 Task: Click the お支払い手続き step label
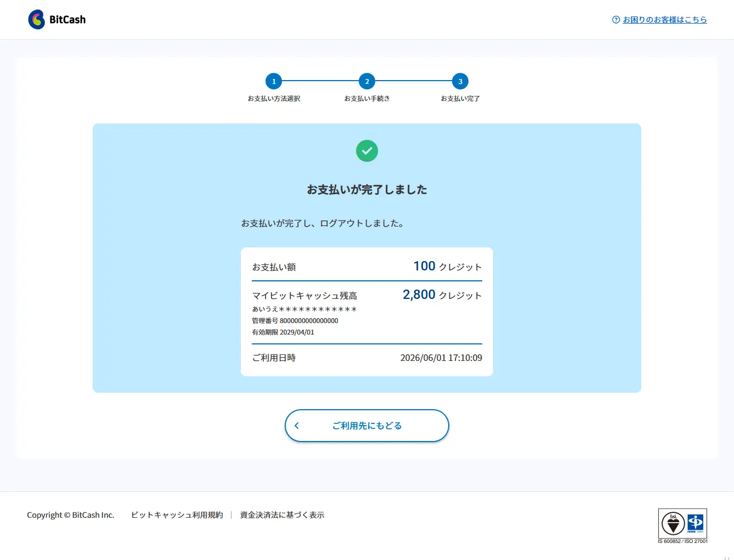(x=367, y=99)
